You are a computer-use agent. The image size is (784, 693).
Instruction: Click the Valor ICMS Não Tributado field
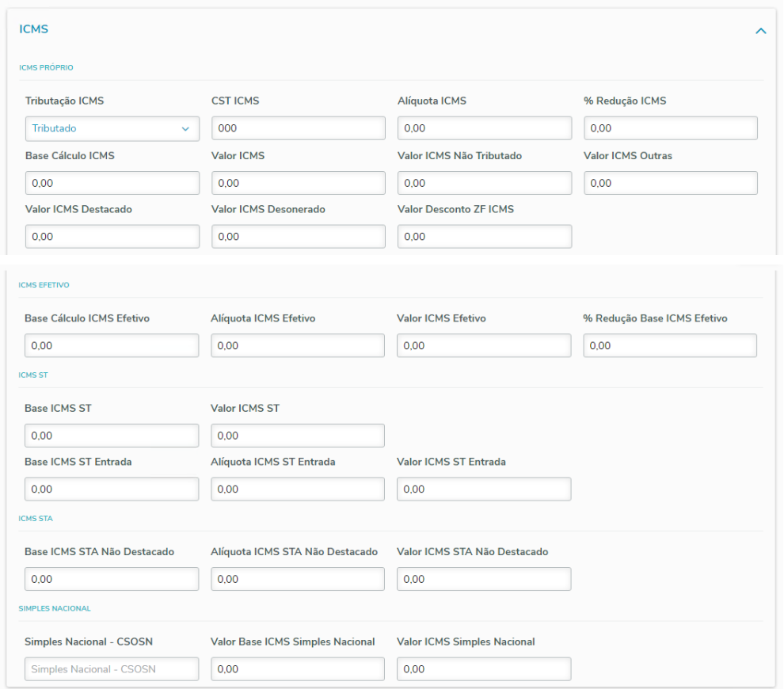tap(484, 183)
